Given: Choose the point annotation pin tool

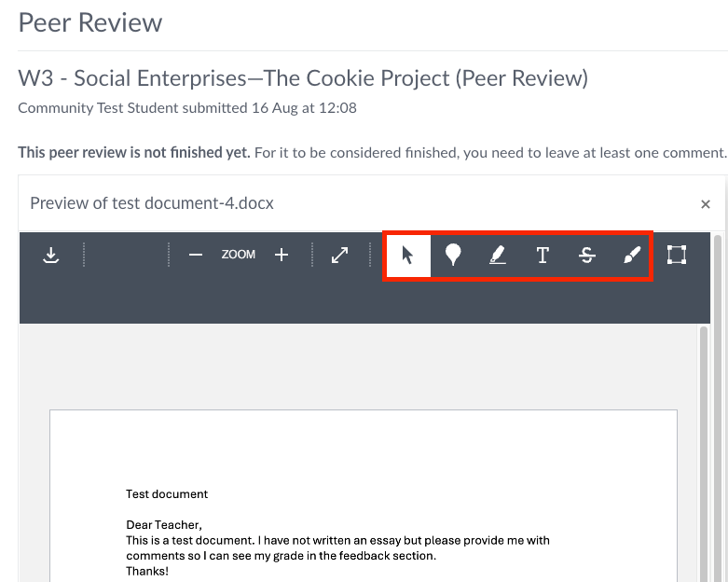Looking at the screenshot, I should [453, 256].
